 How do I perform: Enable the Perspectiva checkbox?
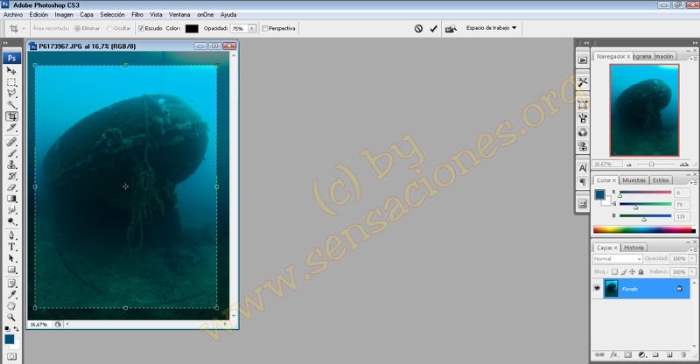coord(265,29)
